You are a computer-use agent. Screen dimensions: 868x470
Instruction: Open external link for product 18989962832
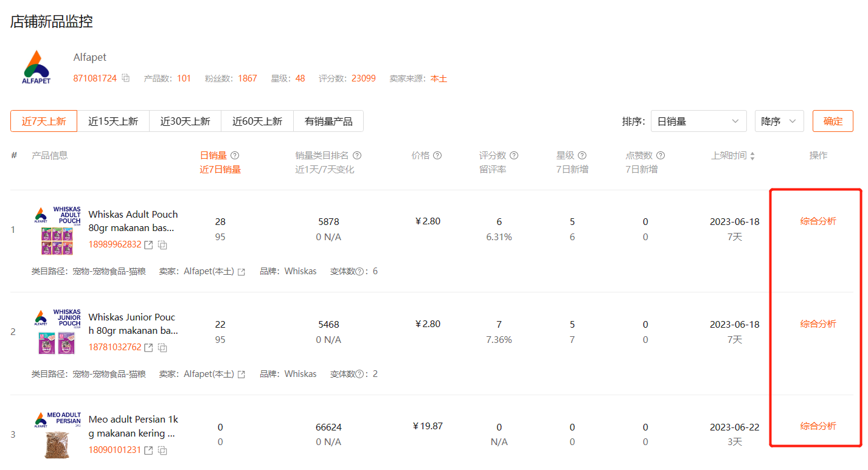pyautogui.click(x=148, y=245)
